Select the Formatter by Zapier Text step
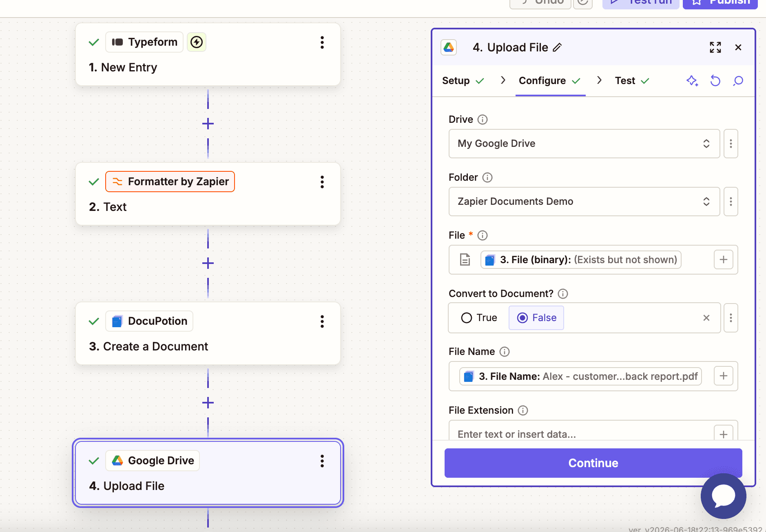 click(x=208, y=194)
